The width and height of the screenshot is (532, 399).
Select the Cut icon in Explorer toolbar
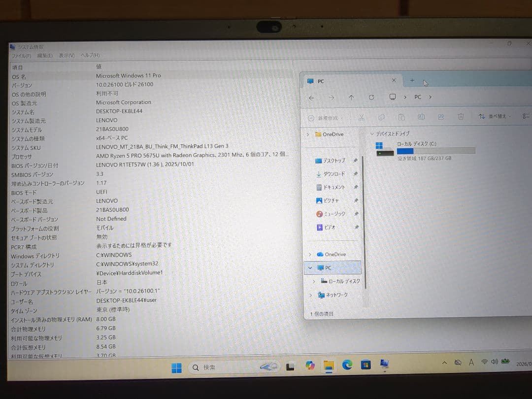pyautogui.click(x=362, y=117)
